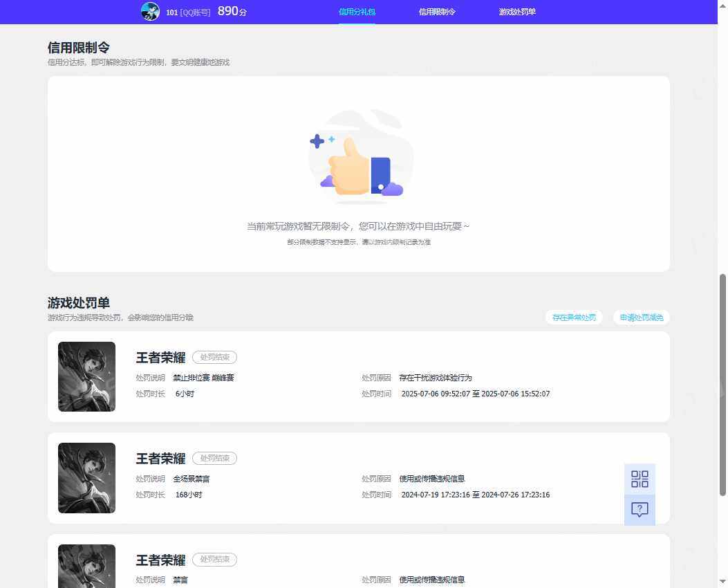The width and height of the screenshot is (728, 588).
Task: Select the 存在干扰游戏体验行为 reason text
Action: pyautogui.click(x=436, y=378)
